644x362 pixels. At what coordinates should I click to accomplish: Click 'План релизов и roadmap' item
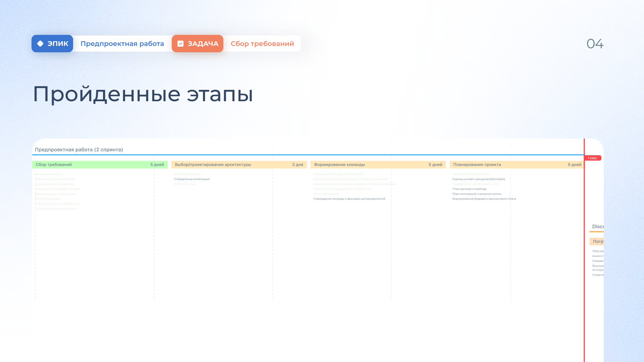[469, 189]
